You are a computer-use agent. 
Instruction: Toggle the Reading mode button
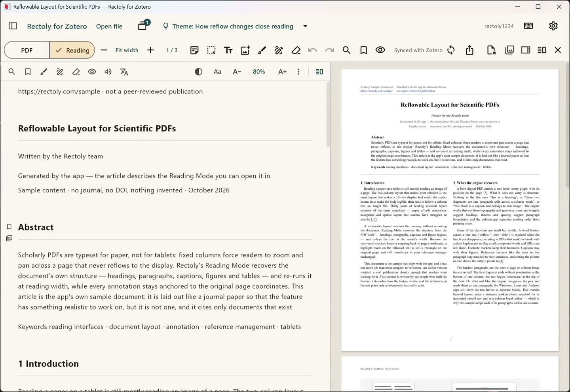coord(72,50)
